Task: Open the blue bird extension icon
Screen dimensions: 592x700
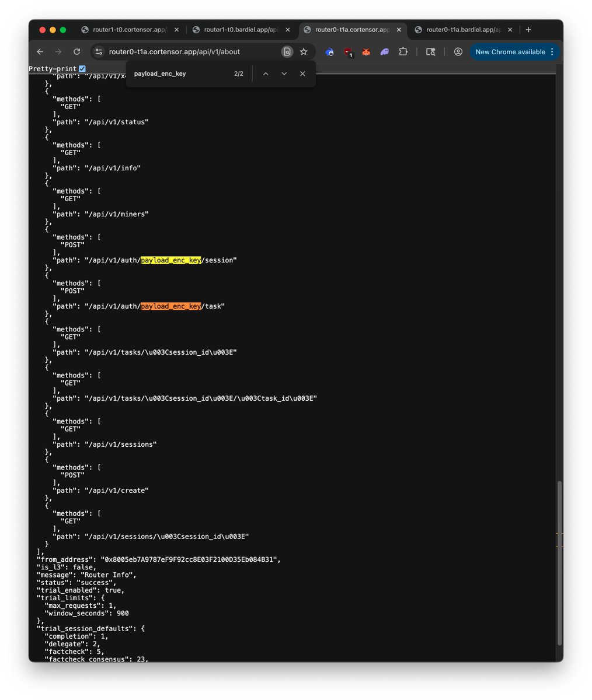Action: [329, 52]
